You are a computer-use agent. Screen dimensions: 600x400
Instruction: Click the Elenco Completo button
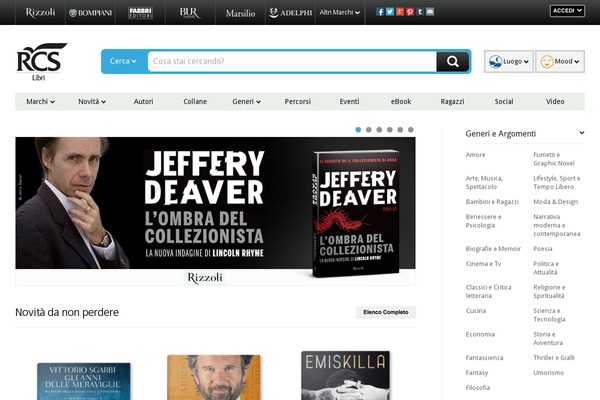click(x=386, y=312)
